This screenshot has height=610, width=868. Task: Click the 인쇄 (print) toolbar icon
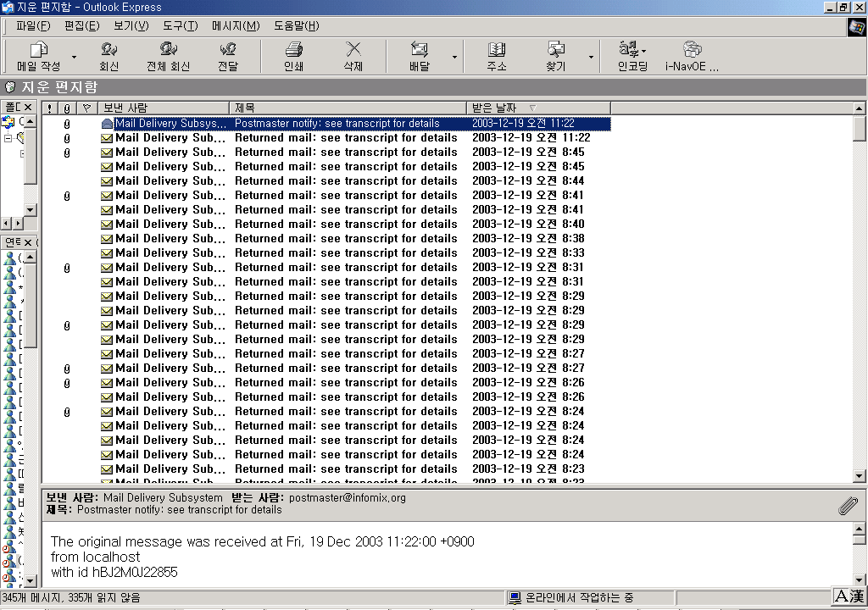(x=293, y=50)
